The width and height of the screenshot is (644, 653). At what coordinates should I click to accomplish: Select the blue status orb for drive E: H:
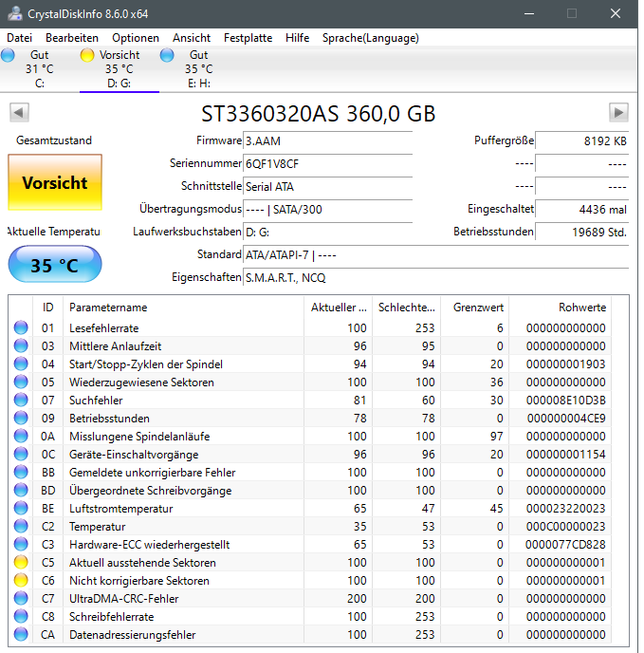click(167, 55)
